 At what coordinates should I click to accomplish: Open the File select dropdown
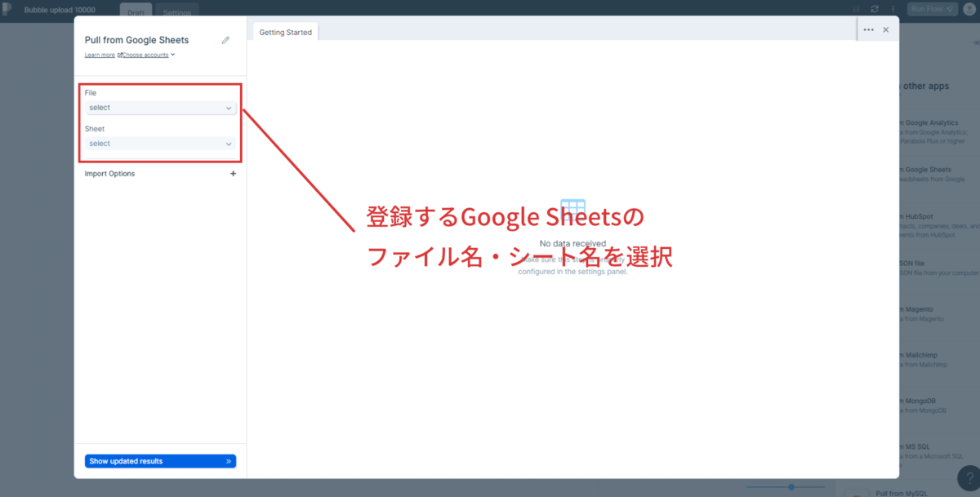click(x=161, y=108)
